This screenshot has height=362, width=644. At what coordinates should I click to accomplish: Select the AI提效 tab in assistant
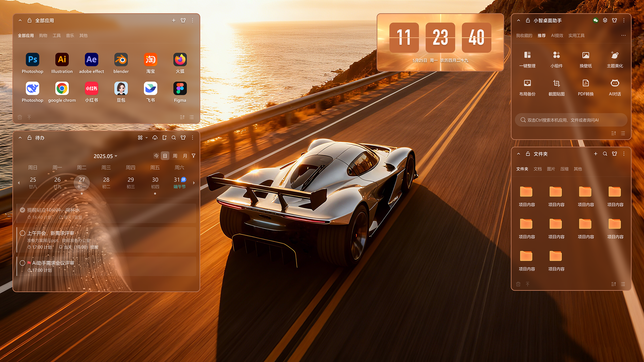pyautogui.click(x=557, y=36)
